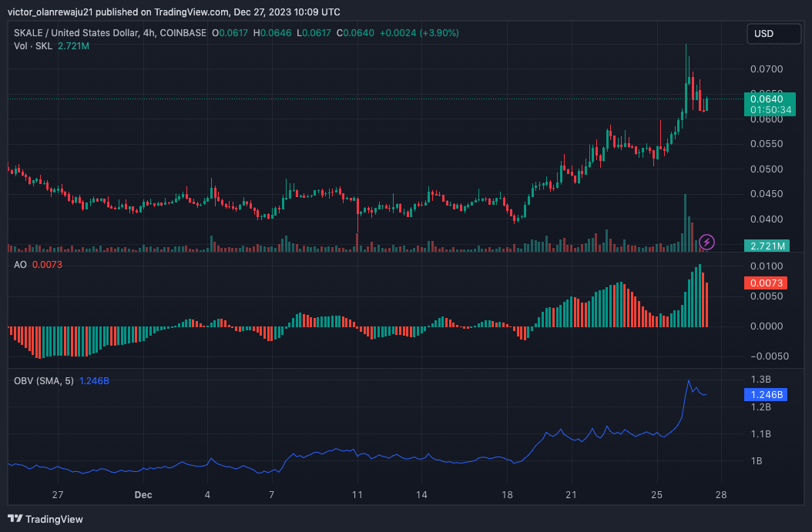This screenshot has width=812, height=532.
Task: Click the 28 date on time axis
Action: [x=721, y=495]
